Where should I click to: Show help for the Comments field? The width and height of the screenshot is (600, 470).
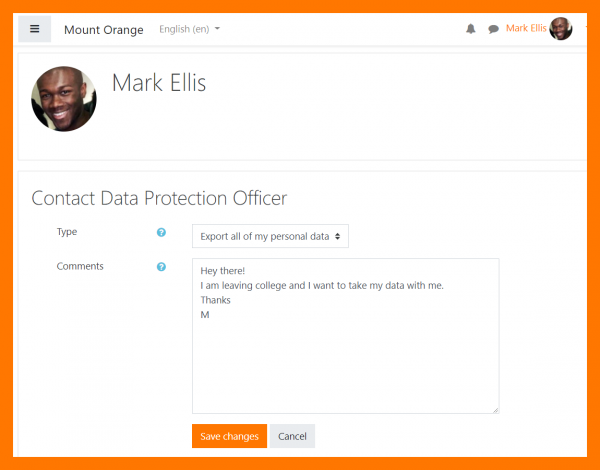point(161,267)
